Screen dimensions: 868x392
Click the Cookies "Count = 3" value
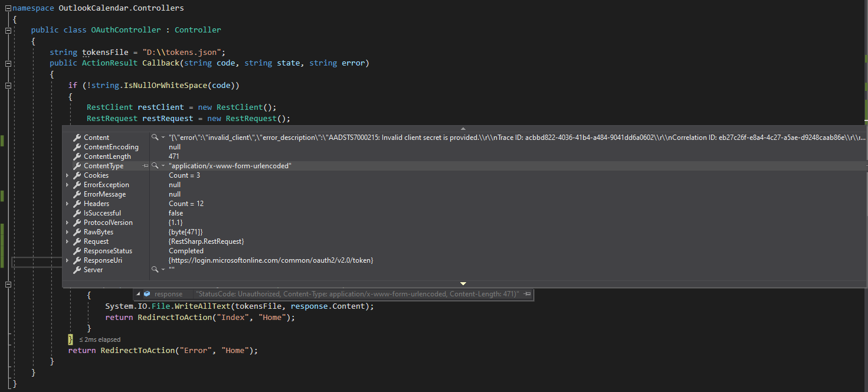pyautogui.click(x=184, y=175)
